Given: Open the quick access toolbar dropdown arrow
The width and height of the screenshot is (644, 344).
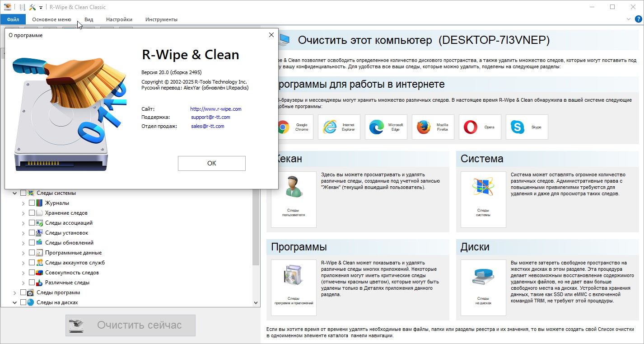Looking at the screenshot, I should [x=41, y=7].
